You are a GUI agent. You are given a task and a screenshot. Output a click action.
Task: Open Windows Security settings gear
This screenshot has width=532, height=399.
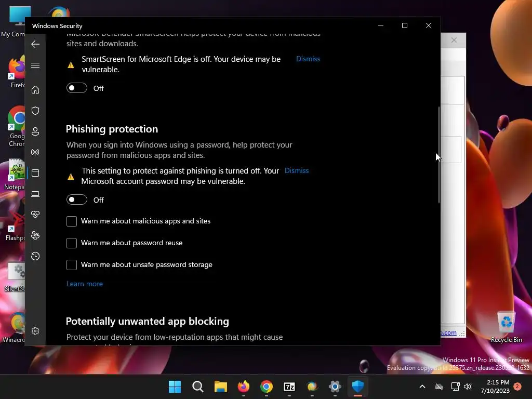tap(35, 331)
